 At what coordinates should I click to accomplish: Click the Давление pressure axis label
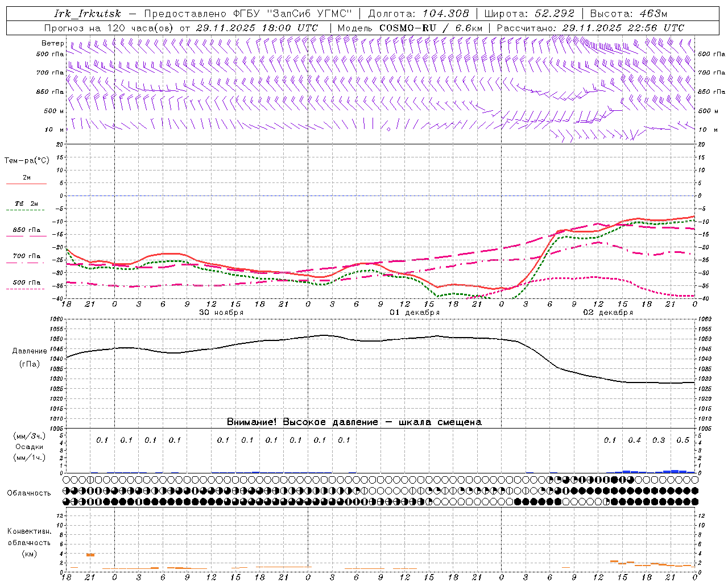(x=29, y=351)
